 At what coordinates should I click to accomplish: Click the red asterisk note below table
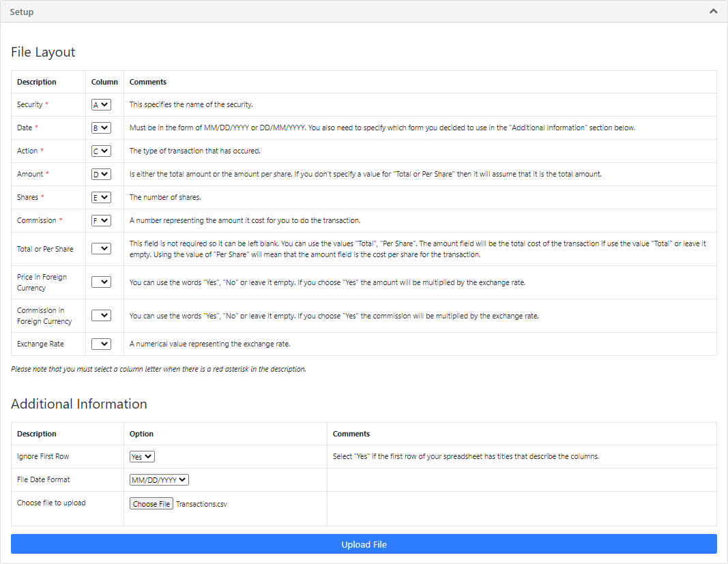(159, 369)
